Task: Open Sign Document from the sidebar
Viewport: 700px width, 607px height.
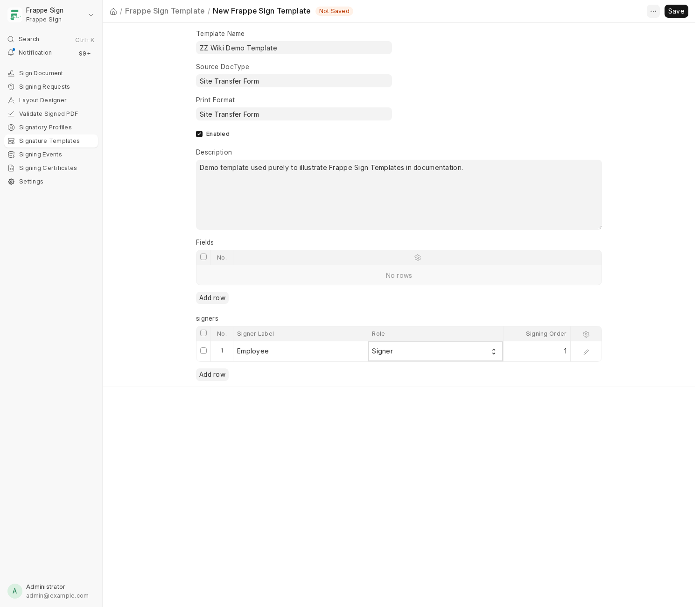Action: coord(51,73)
